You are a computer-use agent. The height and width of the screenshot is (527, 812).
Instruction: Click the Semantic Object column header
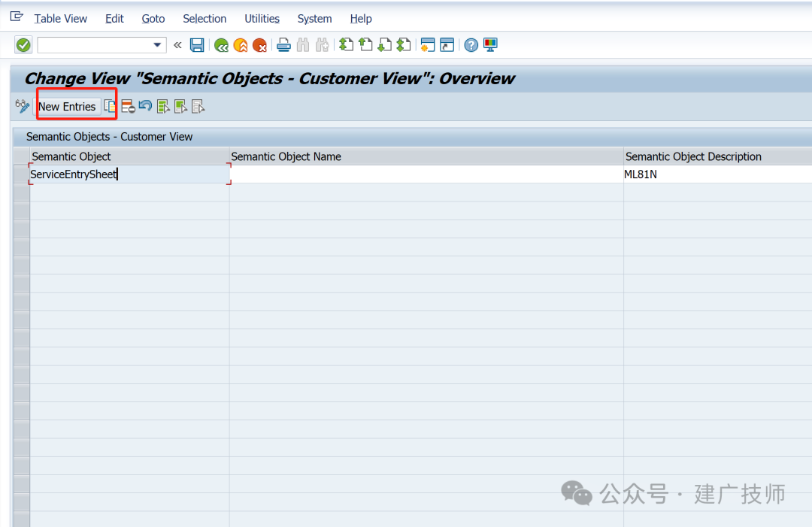coord(129,156)
